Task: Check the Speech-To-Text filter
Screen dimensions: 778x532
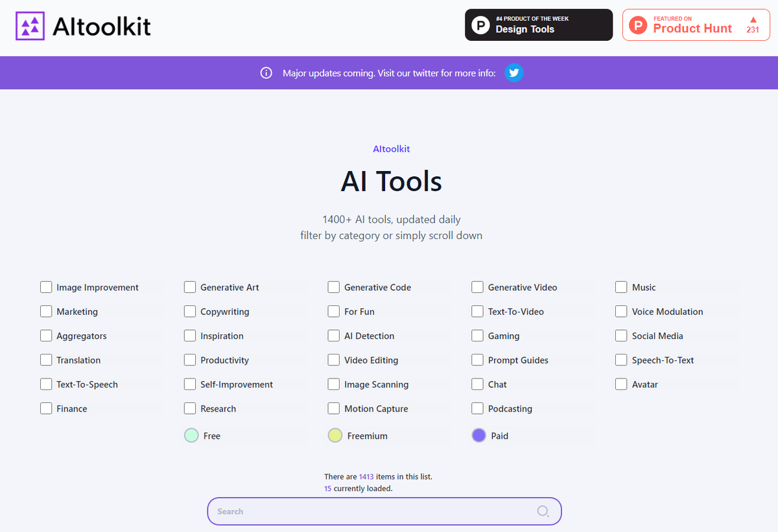Action: tap(622, 360)
